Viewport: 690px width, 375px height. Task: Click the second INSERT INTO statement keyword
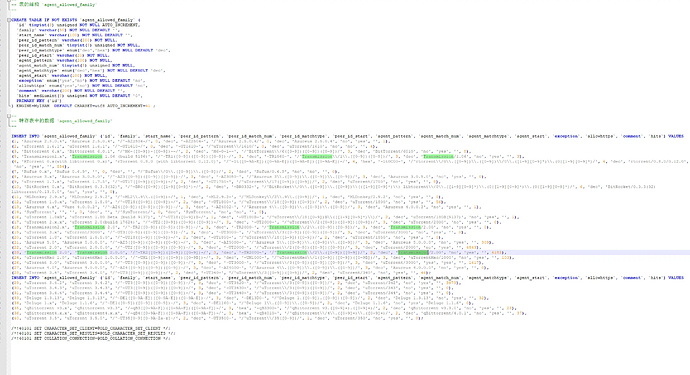pyautogui.click(x=25, y=278)
